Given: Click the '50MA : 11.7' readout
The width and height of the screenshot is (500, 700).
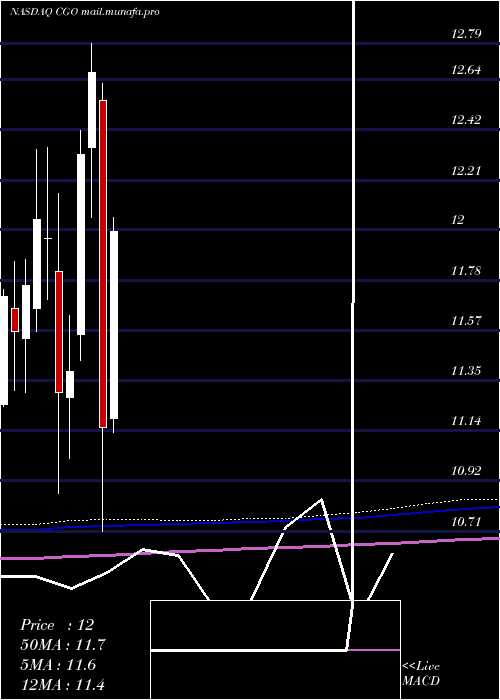Looking at the screenshot, I should click(x=63, y=645).
